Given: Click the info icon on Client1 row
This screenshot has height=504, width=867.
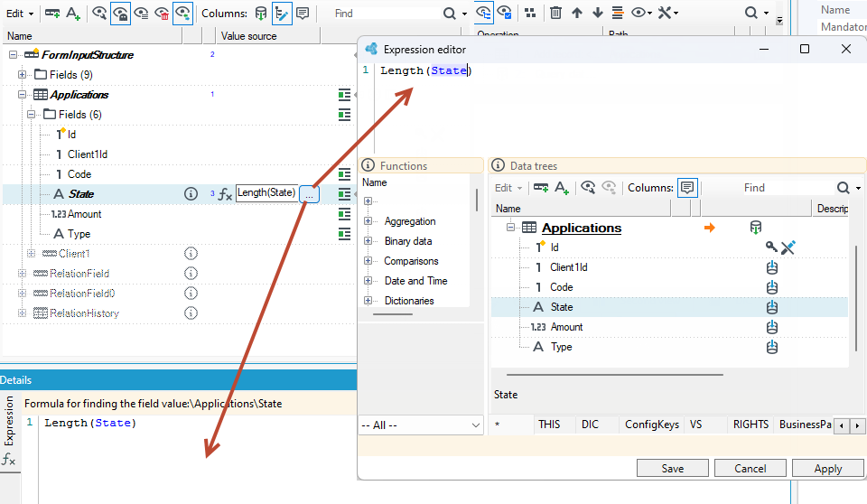Looking at the screenshot, I should pos(191,254).
